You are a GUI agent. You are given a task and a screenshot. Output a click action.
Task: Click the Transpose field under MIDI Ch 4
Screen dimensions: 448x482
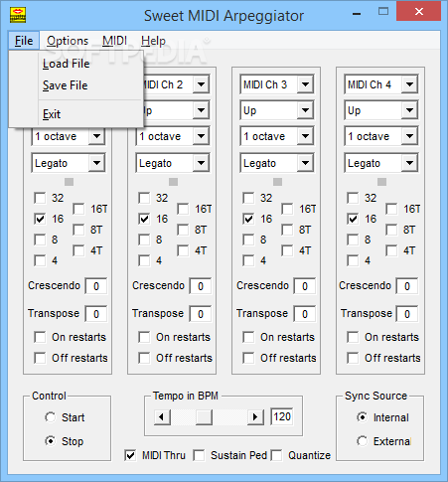tap(407, 314)
